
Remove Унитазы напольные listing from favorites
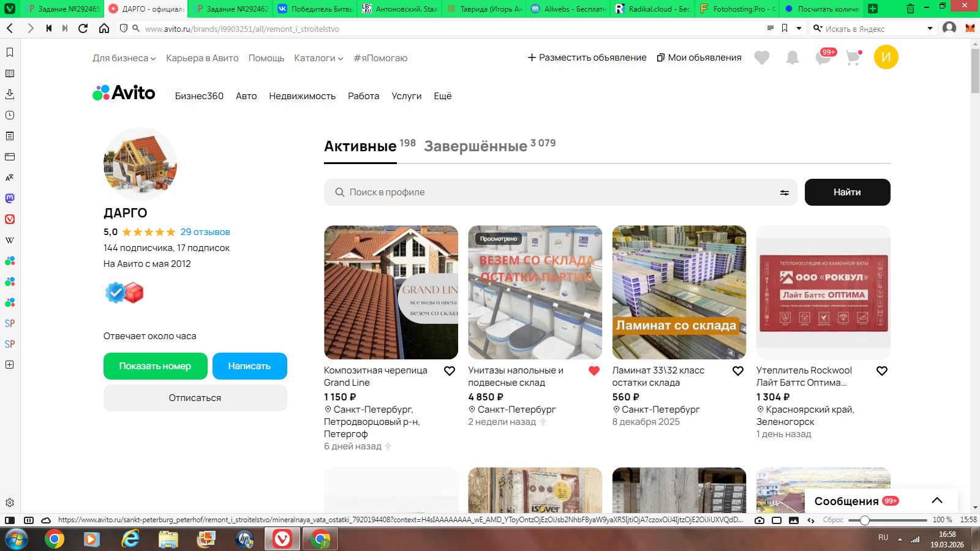[594, 371]
